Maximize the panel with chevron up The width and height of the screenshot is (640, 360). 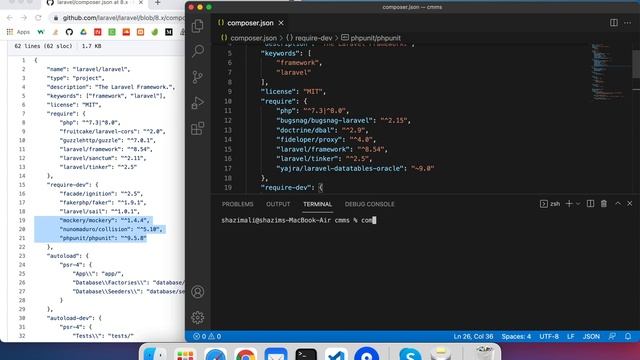coord(618,204)
